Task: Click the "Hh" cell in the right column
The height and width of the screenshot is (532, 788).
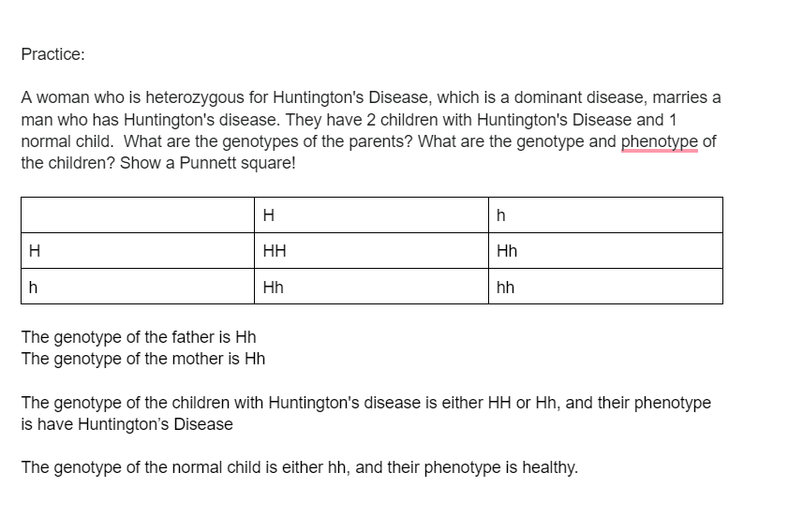Action: (605, 251)
